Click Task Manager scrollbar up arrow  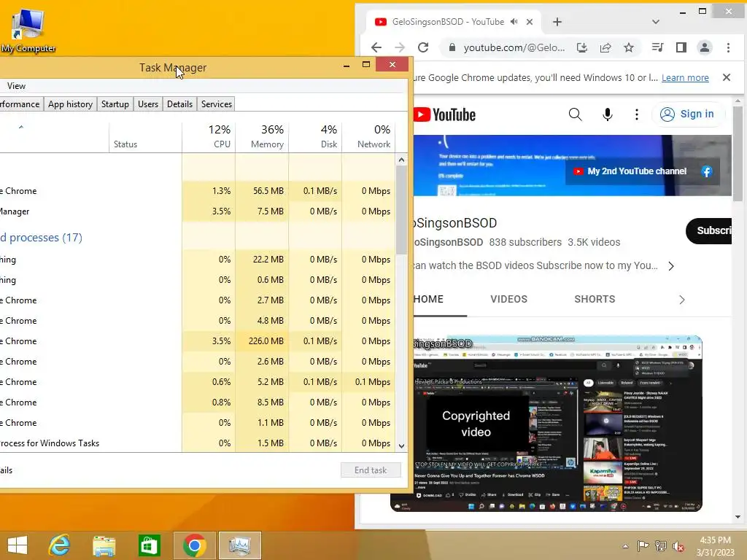pos(401,160)
